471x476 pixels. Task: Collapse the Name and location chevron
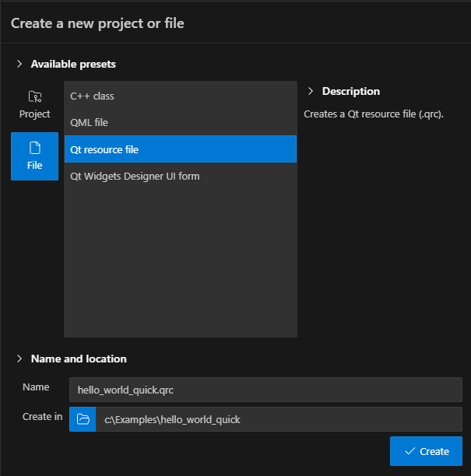coord(19,359)
